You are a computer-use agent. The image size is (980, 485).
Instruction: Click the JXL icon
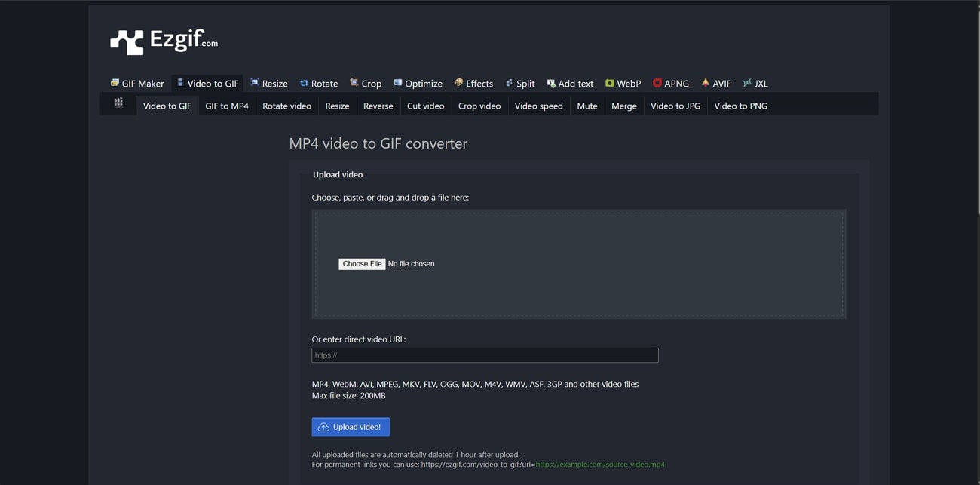pyautogui.click(x=747, y=83)
